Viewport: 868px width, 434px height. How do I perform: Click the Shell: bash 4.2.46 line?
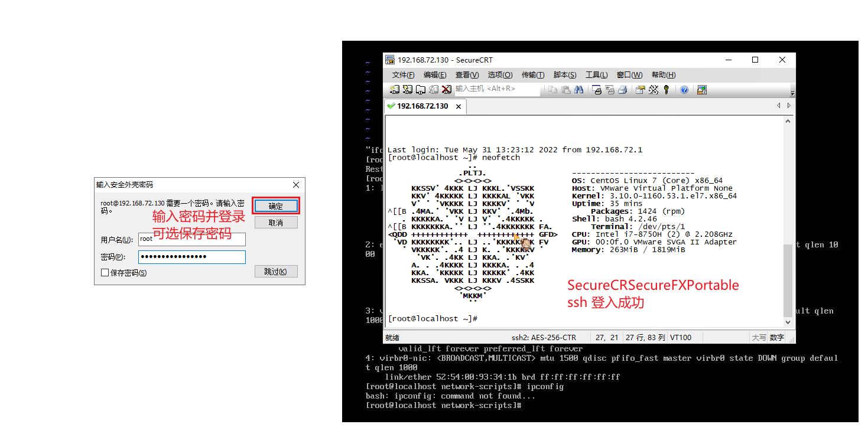(x=614, y=219)
